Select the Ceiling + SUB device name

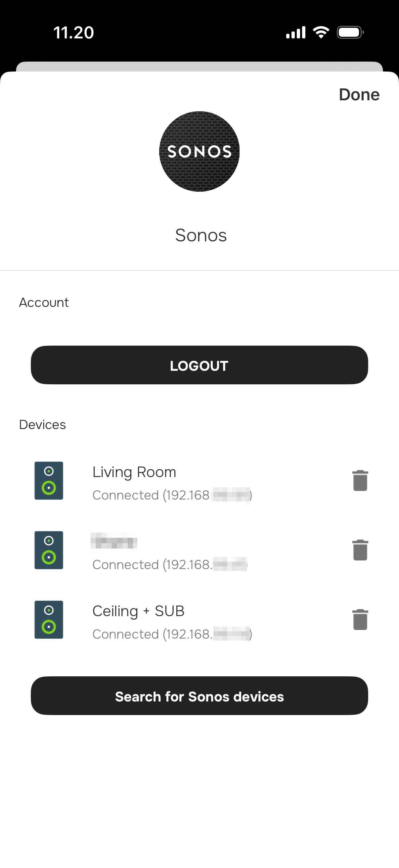pos(138,611)
